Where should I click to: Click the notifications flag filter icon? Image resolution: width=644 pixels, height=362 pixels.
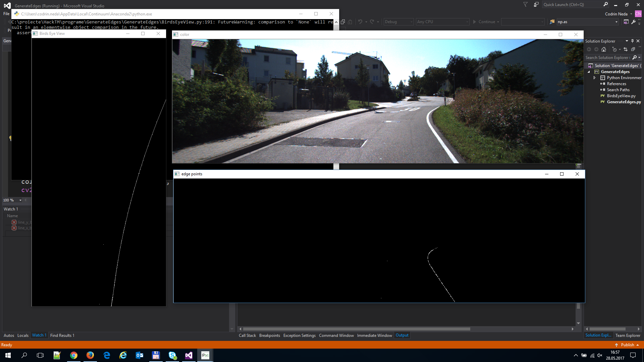[525, 4]
